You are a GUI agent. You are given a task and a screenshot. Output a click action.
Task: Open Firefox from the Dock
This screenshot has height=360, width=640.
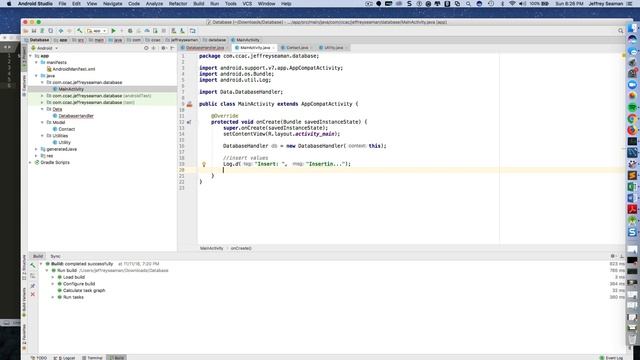click(x=632, y=130)
